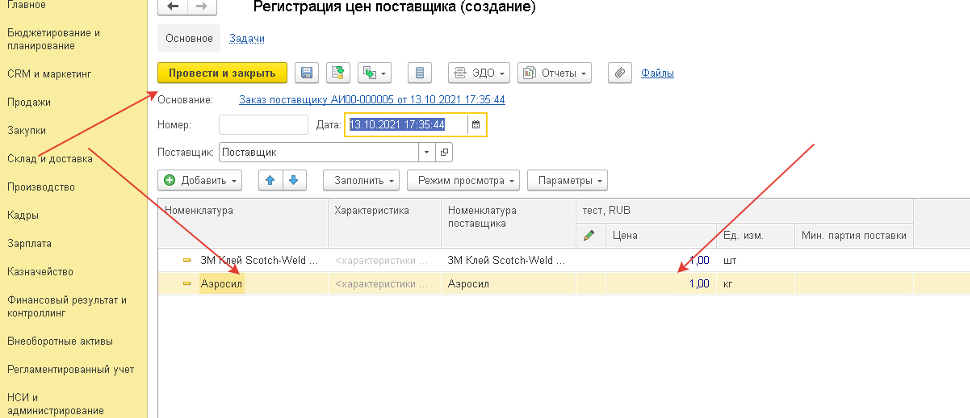This screenshot has height=418, width=970.
Task: Click the Номер input field
Action: 264,125
